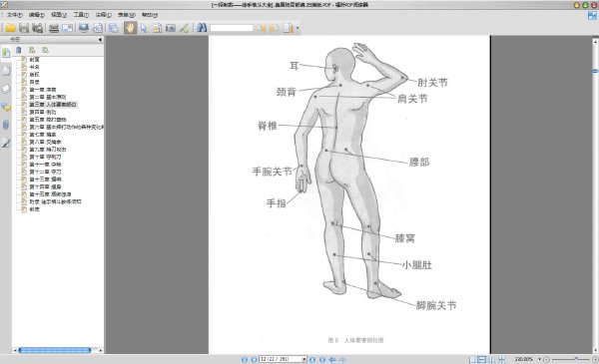The height and width of the screenshot is (364, 599).
Task: Click the trash icon in bookmarks panel
Action: 18,50
